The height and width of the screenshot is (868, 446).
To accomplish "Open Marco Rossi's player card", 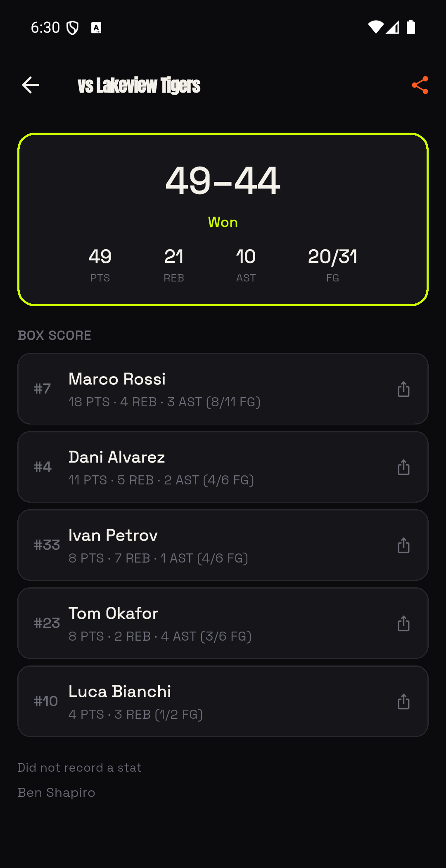I will click(x=223, y=389).
